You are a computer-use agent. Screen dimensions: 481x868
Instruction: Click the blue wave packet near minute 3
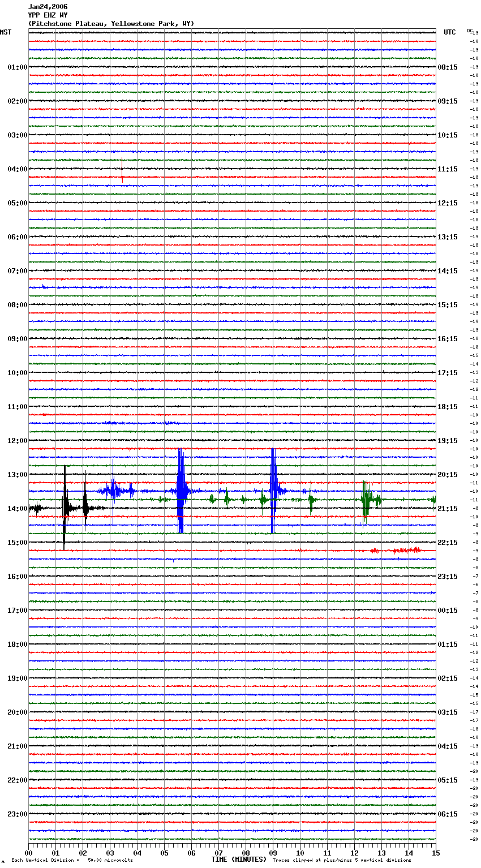(113, 491)
